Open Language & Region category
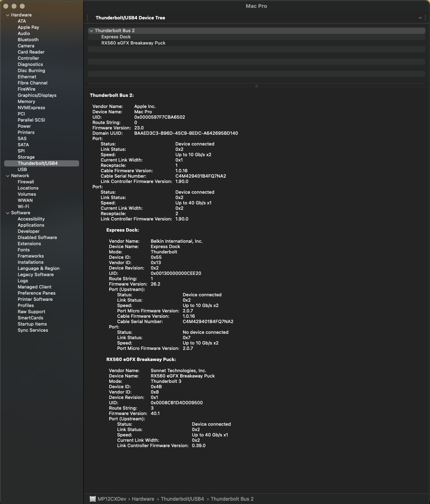Image resolution: width=430 pixels, height=504 pixels. click(39, 268)
